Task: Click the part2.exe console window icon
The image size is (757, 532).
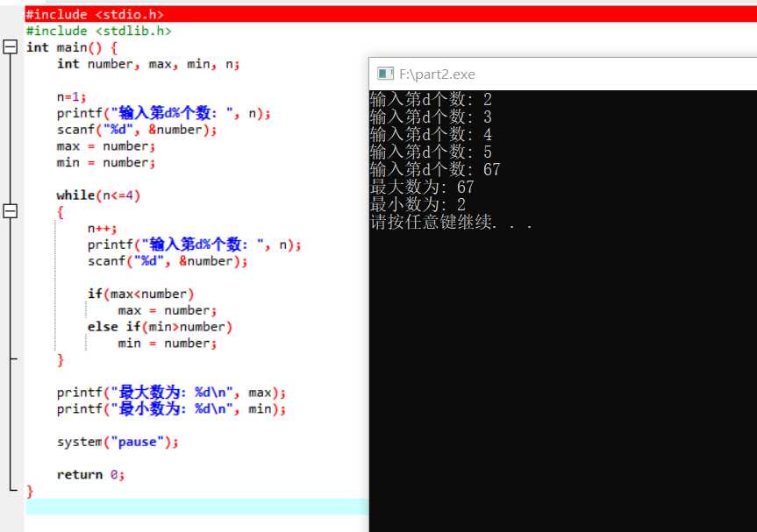Action: pos(385,74)
